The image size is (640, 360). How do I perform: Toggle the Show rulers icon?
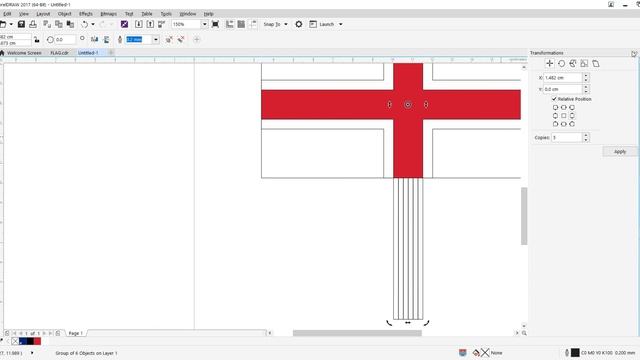(230, 24)
